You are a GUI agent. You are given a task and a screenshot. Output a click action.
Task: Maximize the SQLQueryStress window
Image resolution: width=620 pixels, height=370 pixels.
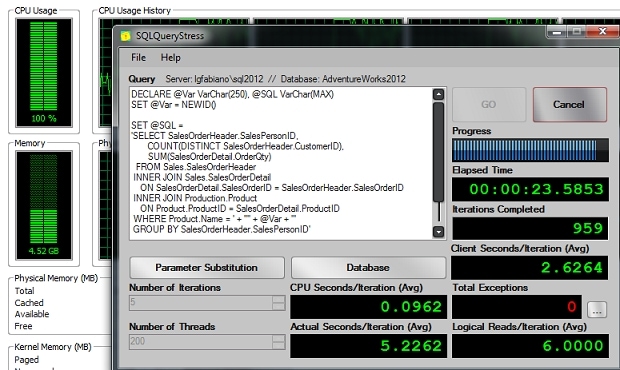pyautogui.click(x=577, y=32)
